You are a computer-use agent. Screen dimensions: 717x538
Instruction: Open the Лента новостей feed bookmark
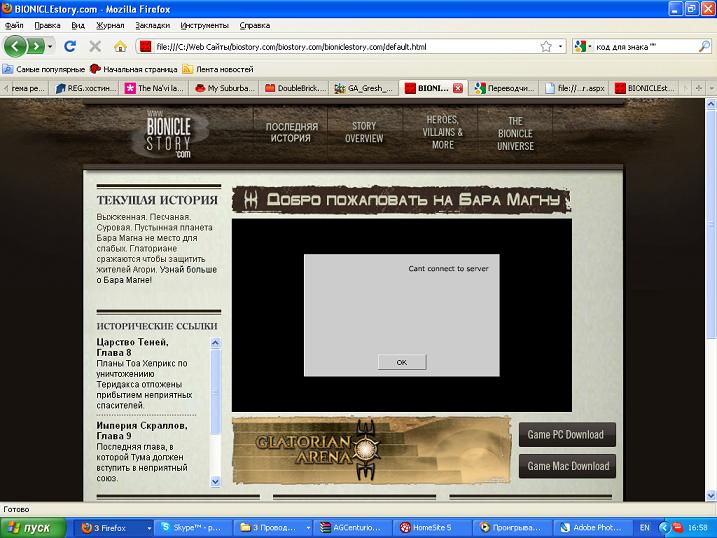tap(218, 69)
